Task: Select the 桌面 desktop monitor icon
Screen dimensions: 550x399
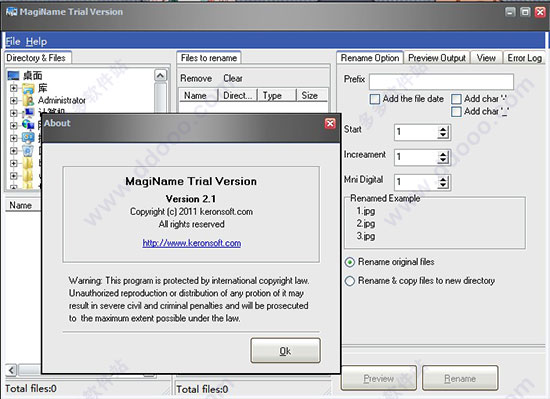Action: (x=13, y=75)
